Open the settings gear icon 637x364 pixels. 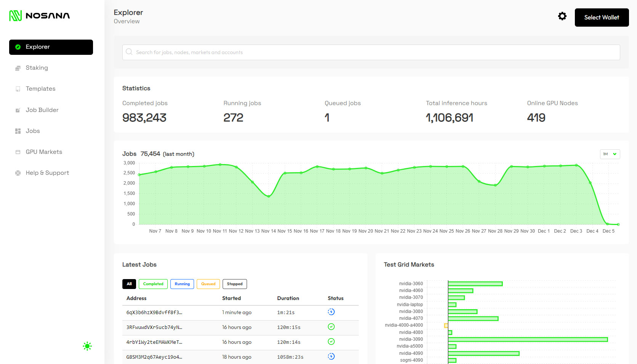pyautogui.click(x=562, y=16)
